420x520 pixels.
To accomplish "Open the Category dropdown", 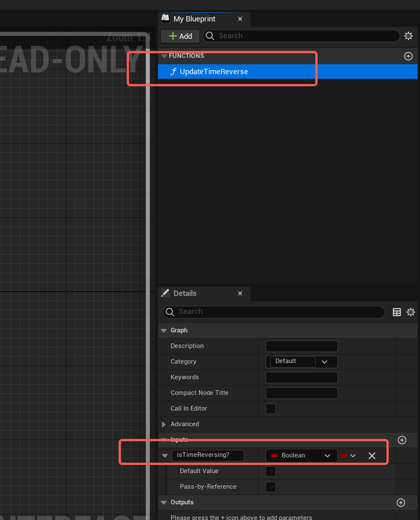I will 325,362.
